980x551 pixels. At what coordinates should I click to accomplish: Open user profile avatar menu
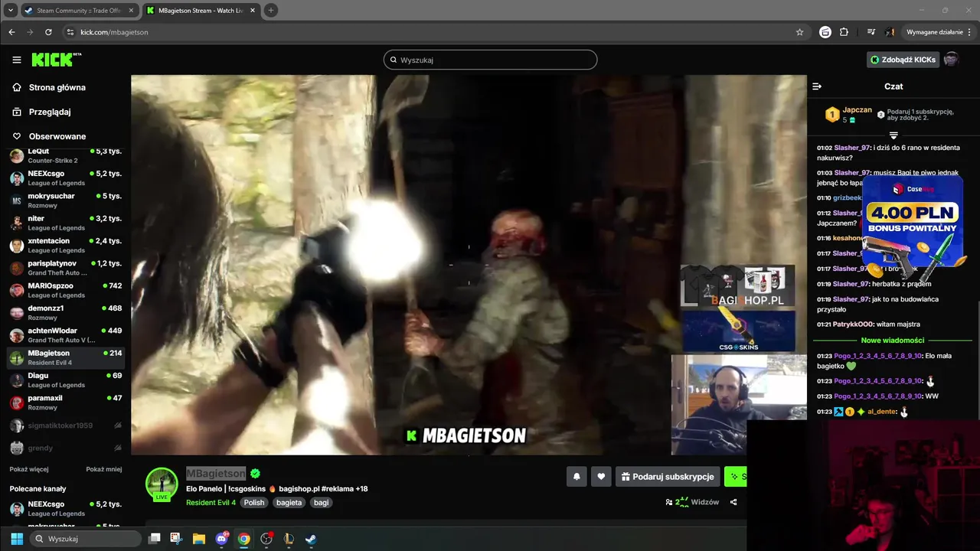[x=951, y=60]
